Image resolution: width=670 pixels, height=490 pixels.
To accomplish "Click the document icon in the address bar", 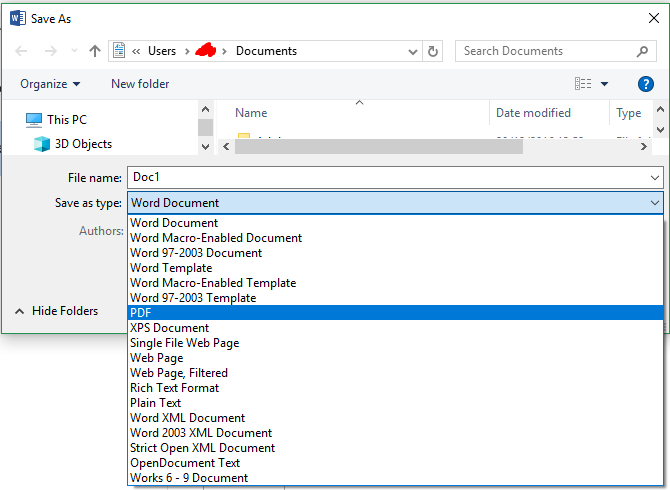I will click(x=119, y=51).
